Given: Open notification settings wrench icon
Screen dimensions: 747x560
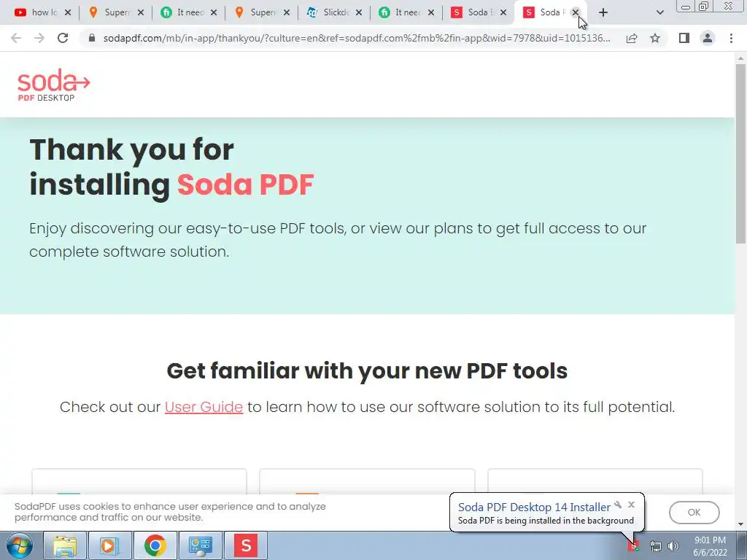Looking at the screenshot, I should (x=618, y=505).
